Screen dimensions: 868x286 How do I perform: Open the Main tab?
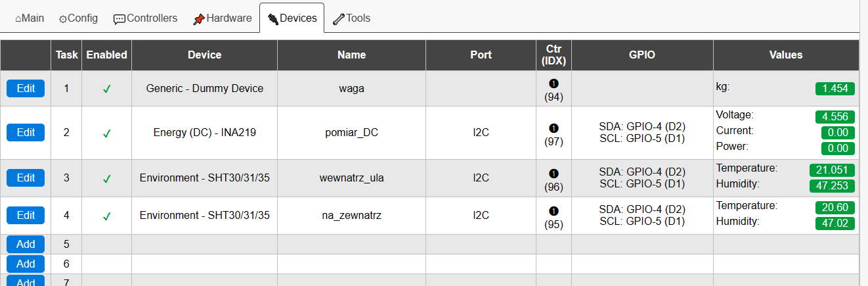click(x=30, y=18)
